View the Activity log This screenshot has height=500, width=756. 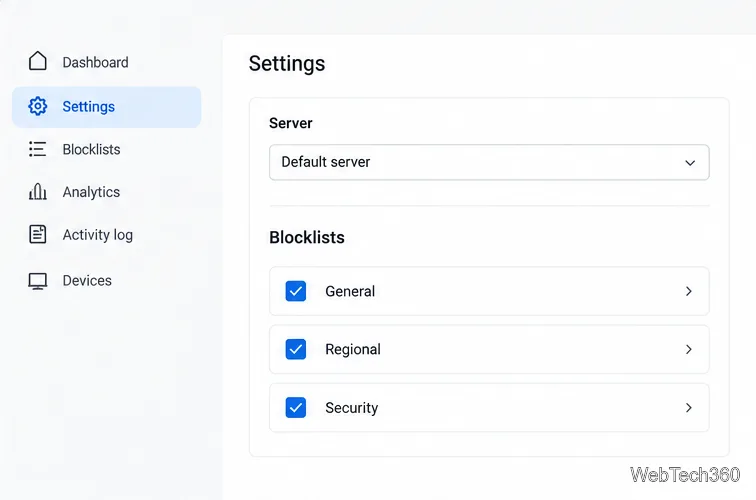97,235
